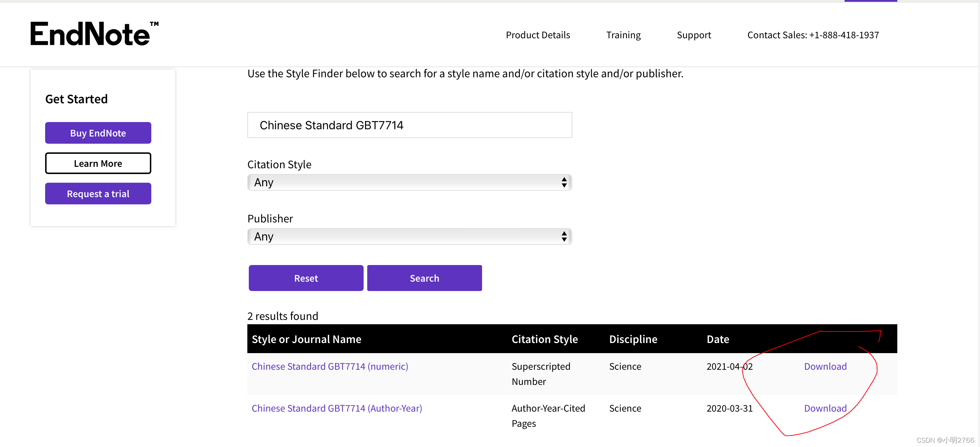This screenshot has height=447, width=980.
Task: Open the Support menu item
Action: click(x=694, y=35)
